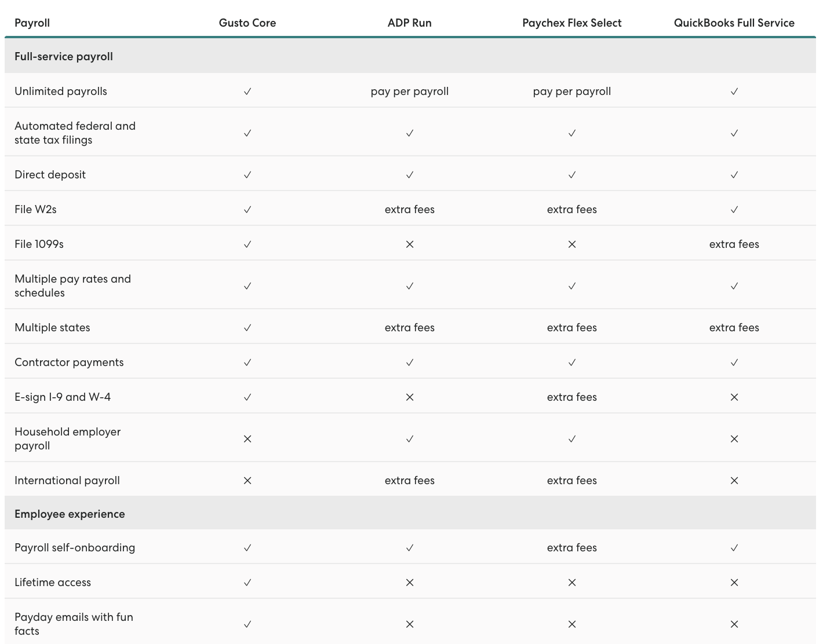This screenshot has height=644, width=823.
Task: Click Gusto Core checkmark for E-sign I-9 and W-4
Action: (x=247, y=397)
